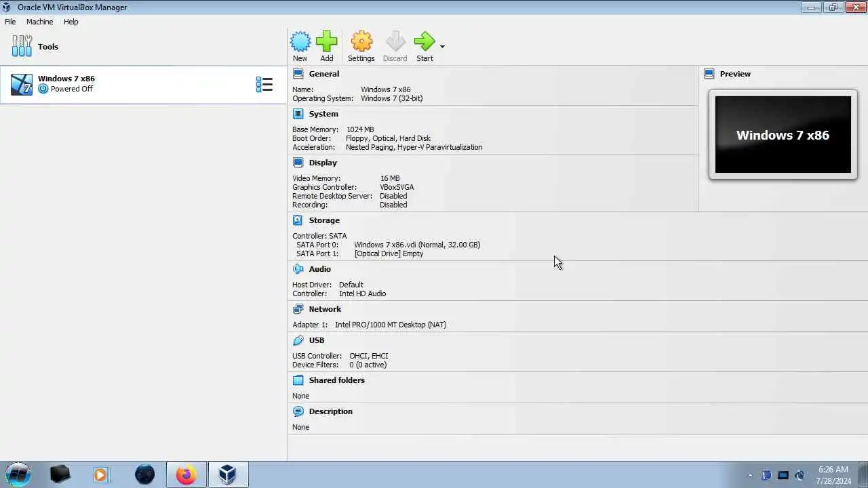Start the virtual machine with green arrow

tap(425, 42)
